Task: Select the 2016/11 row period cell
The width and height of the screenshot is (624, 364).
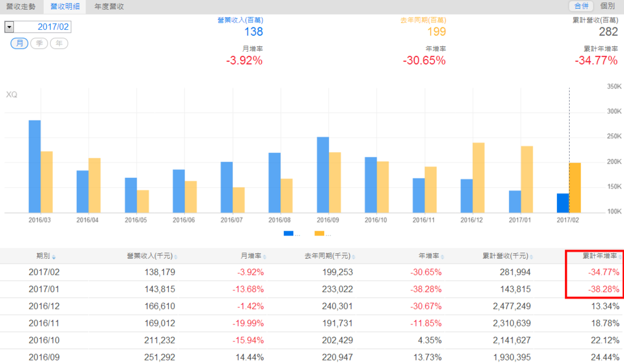Action: point(44,323)
